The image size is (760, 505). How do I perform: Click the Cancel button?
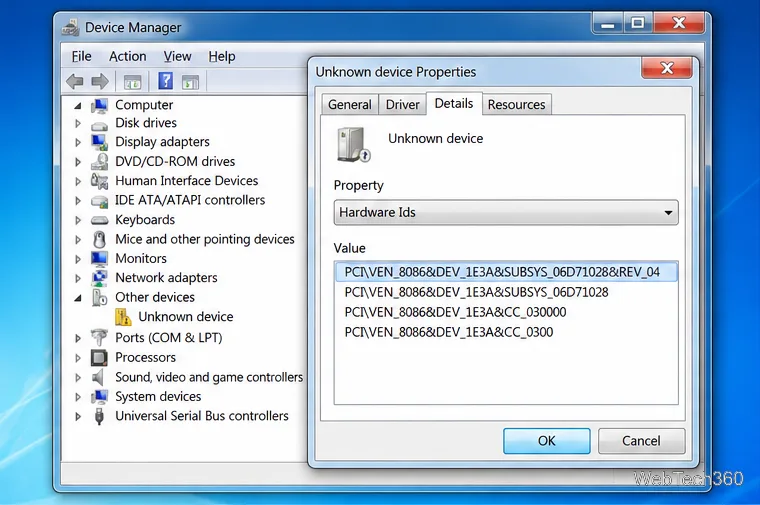(x=641, y=441)
